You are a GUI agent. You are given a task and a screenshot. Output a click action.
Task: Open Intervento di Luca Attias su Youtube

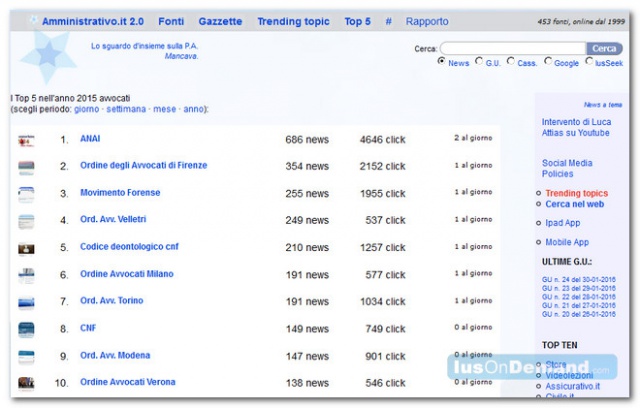(x=576, y=127)
